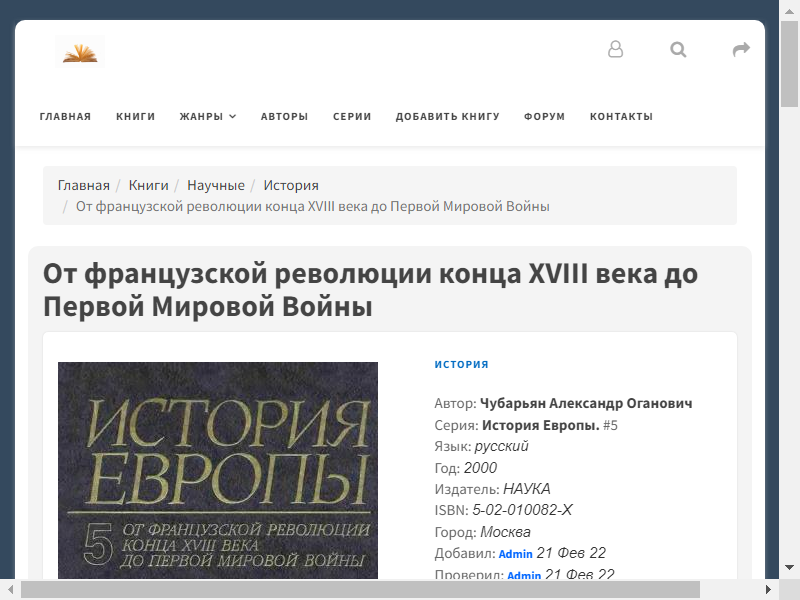The width and height of the screenshot is (800, 600).
Task: Open author Чубарьян Александр Оганович link
Action: (586, 403)
